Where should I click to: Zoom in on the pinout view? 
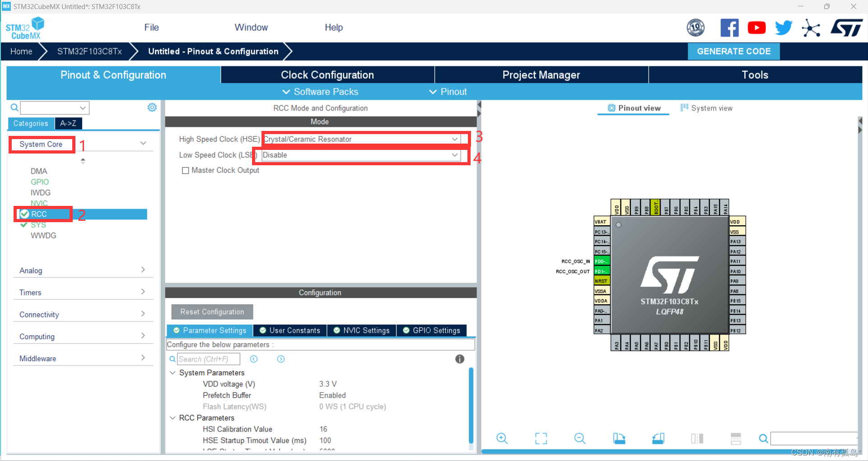click(502, 438)
